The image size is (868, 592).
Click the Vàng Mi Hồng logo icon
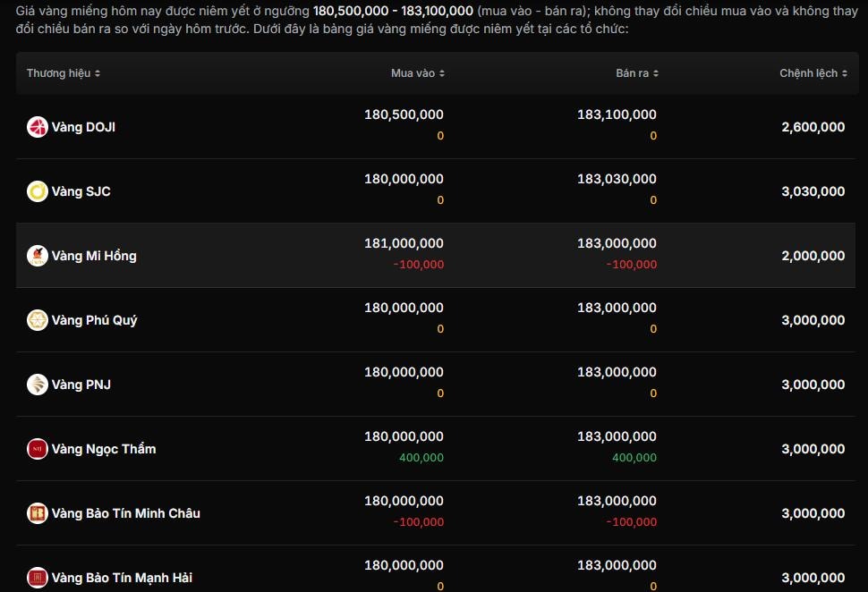37,256
